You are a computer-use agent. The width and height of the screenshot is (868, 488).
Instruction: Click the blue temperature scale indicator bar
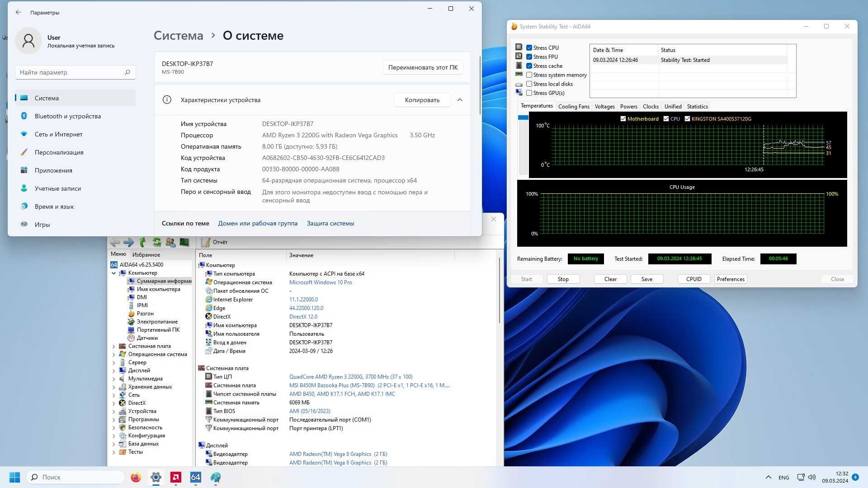click(523, 117)
